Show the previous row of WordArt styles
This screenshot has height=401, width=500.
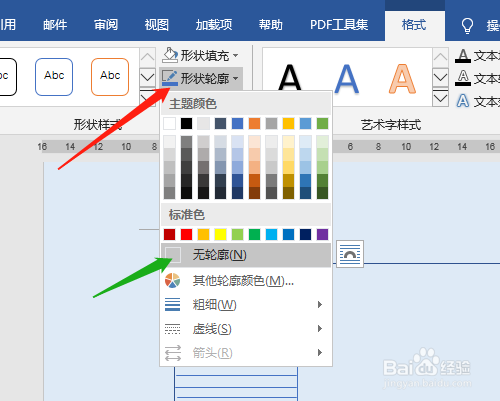coord(440,57)
